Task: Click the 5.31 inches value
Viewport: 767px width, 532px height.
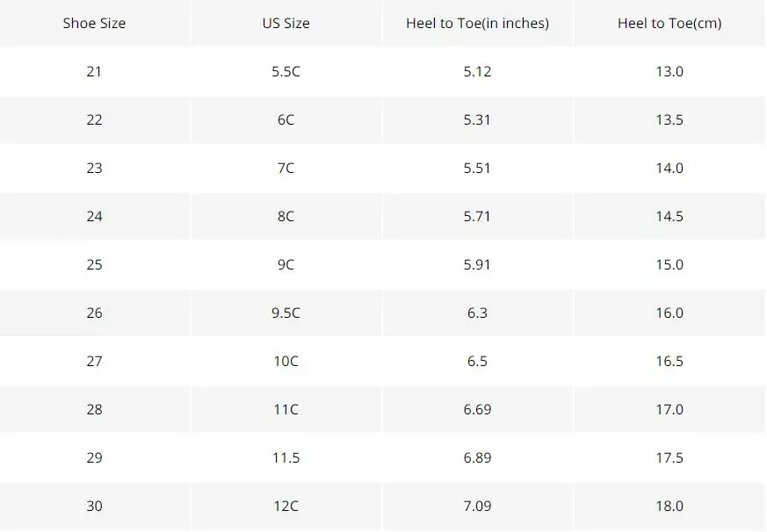Action: tap(477, 120)
